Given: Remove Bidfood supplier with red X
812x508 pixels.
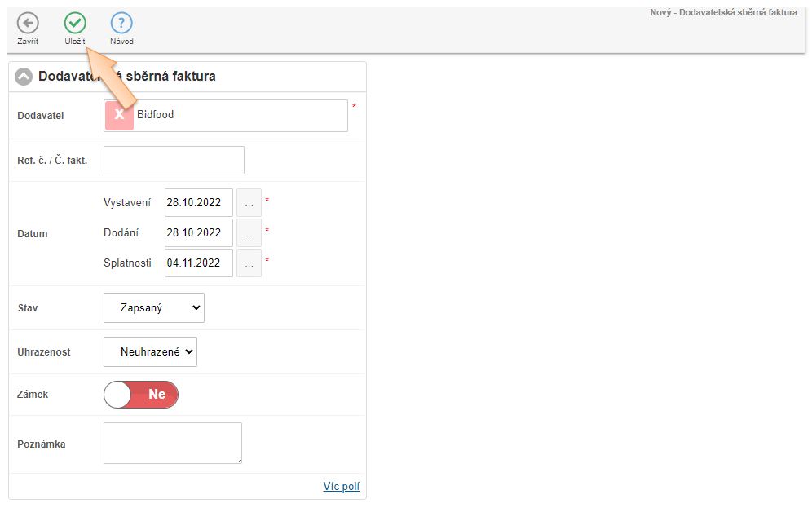Looking at the screenshot, I should point(119,116).
